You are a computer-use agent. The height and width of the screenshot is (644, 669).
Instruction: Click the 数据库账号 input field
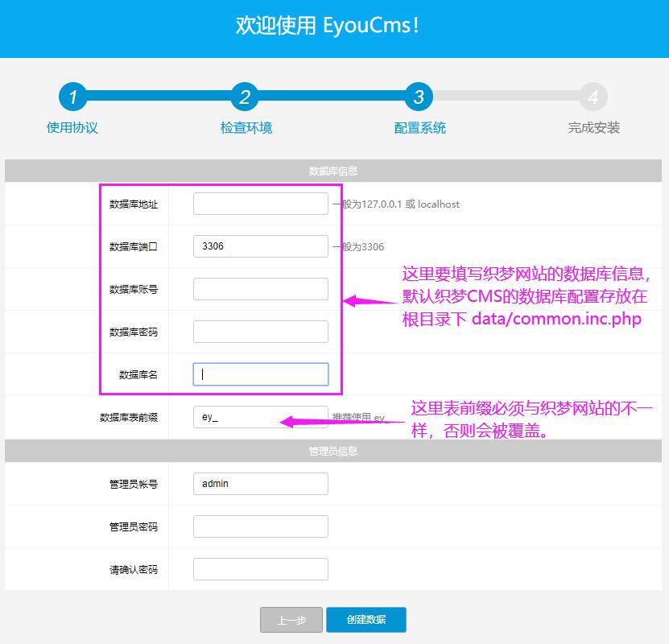point(259,288)
